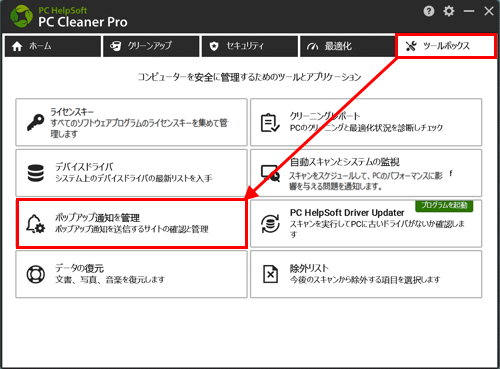Switch to the クリーンアップ tab
Screen dimensions: 500x369
(151, 46)
